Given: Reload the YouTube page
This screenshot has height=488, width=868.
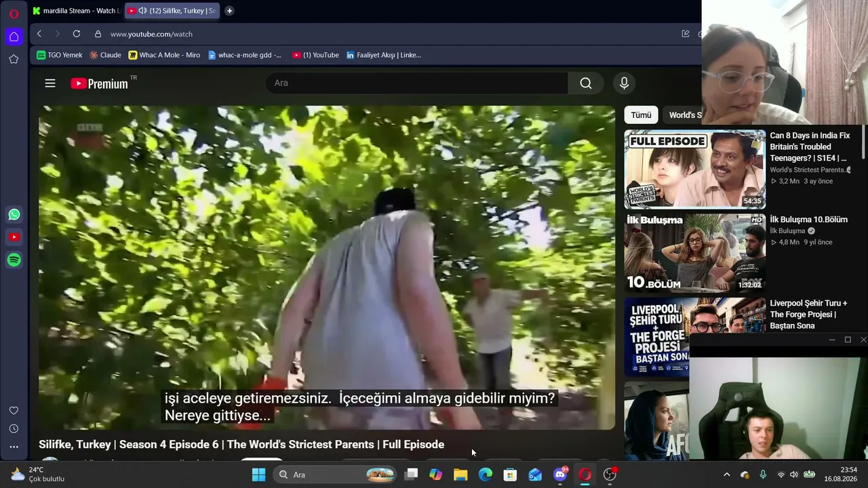Looking at the screenshot, I should pos(77,34).
